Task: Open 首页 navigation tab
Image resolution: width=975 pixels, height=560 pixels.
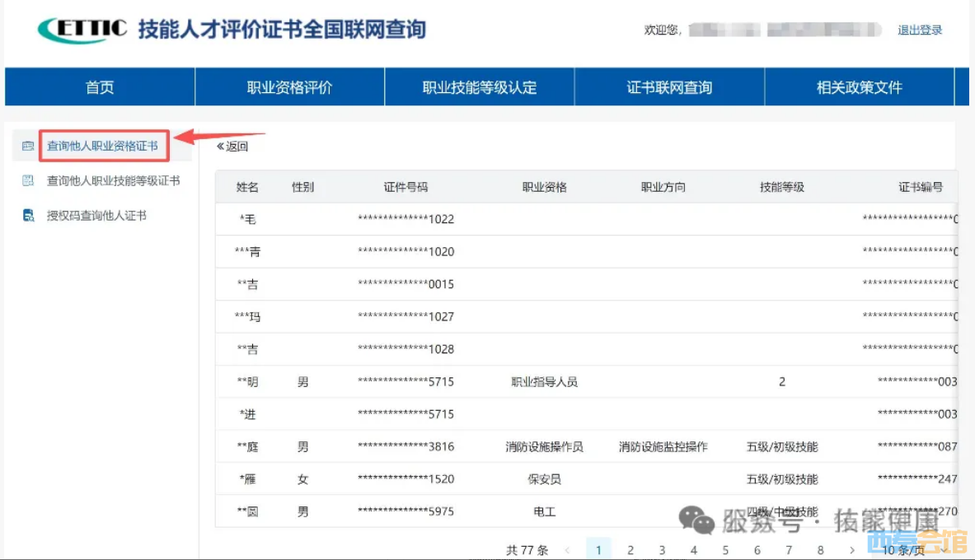Action: tap(100, 87)
